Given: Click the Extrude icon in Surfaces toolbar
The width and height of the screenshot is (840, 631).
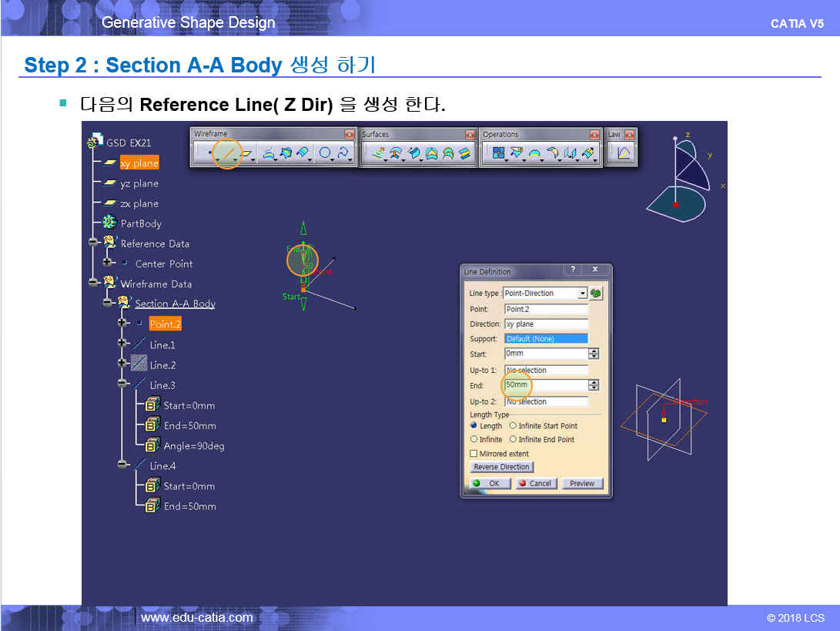Looking at the screenshot, I should coord(377,154).
